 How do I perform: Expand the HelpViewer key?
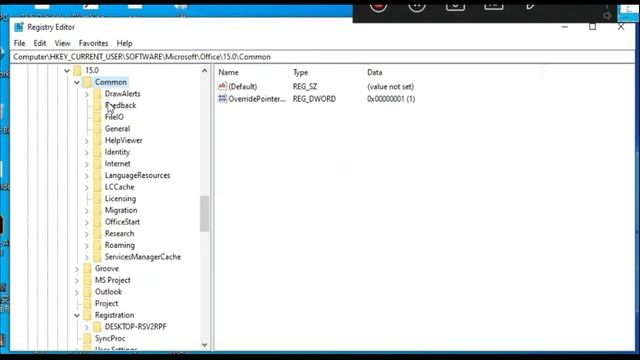click(87, 141)
